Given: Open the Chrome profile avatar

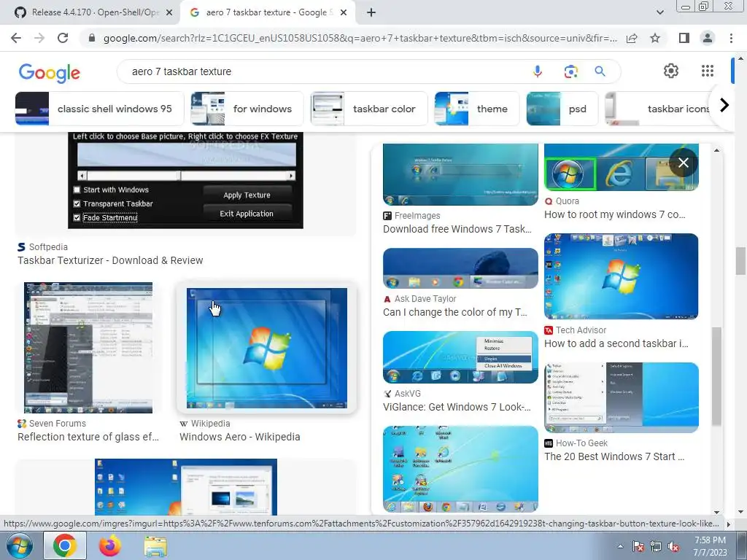Looking at the screenshot, I should (x=708, y=38).
